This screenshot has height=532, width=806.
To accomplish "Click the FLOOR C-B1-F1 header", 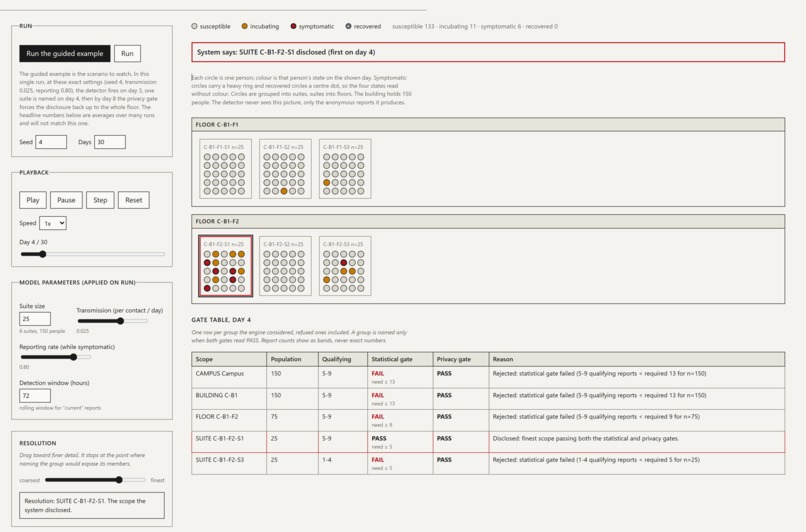I will point(488,124).
